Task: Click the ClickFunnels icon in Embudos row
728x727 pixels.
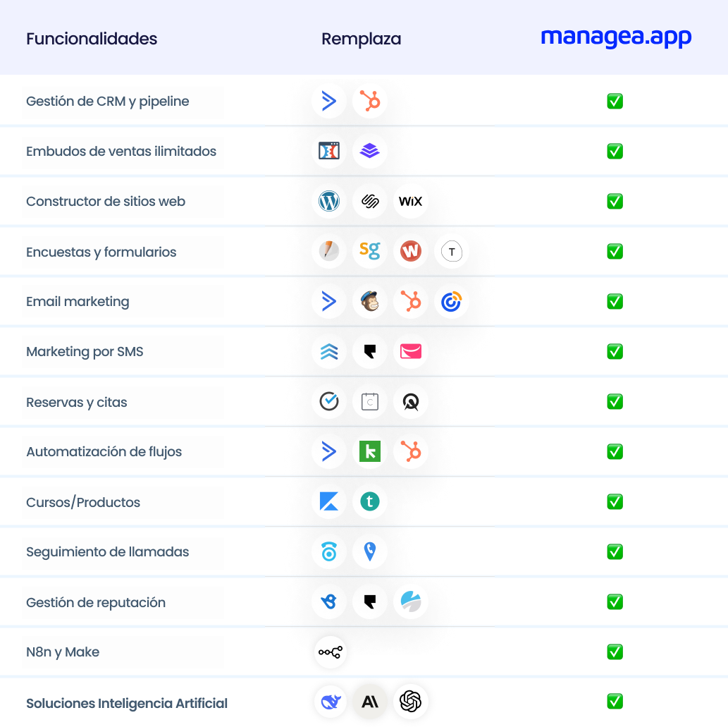Action: tap(328, 151)
